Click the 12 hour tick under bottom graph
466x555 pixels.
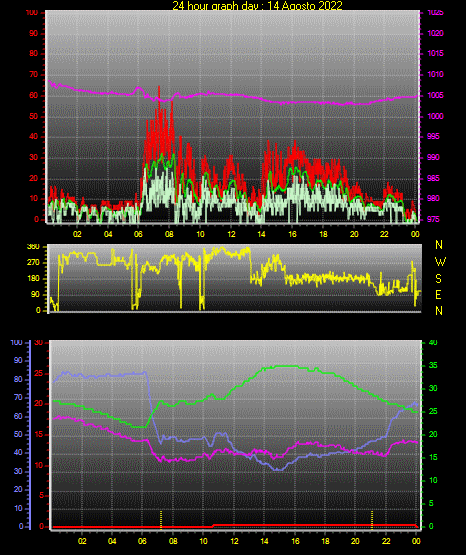234,541
